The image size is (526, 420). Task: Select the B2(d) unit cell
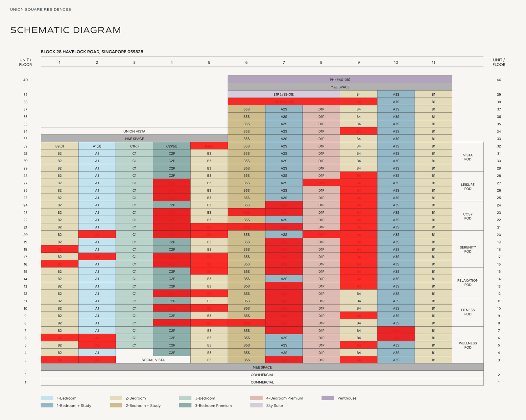tap(60, 146)
